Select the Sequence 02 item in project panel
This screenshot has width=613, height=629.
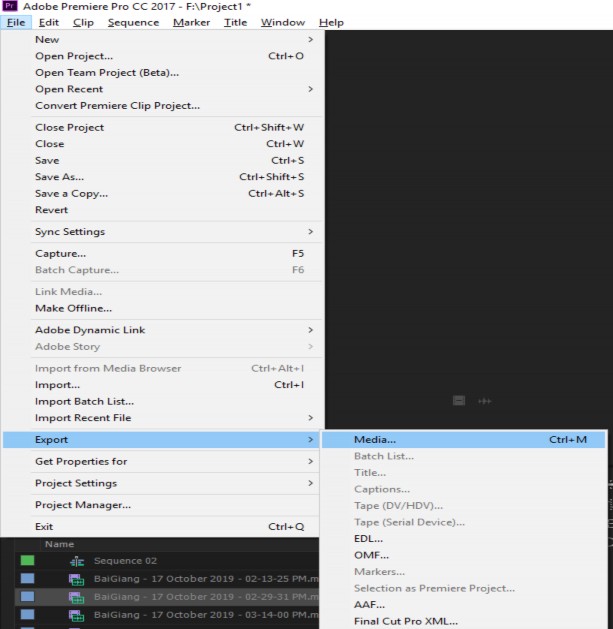pyautogui.click(x=125, y=561)
